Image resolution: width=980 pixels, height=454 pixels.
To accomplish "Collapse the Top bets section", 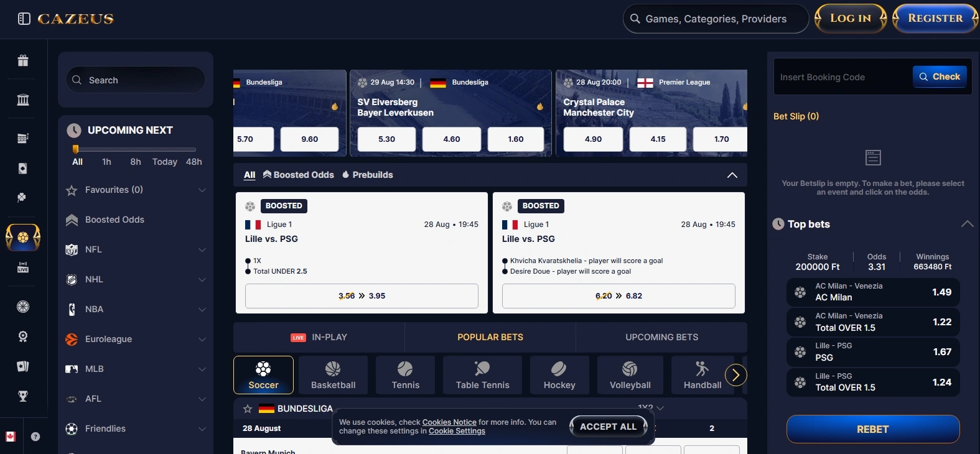I will [x=967, y=224].
